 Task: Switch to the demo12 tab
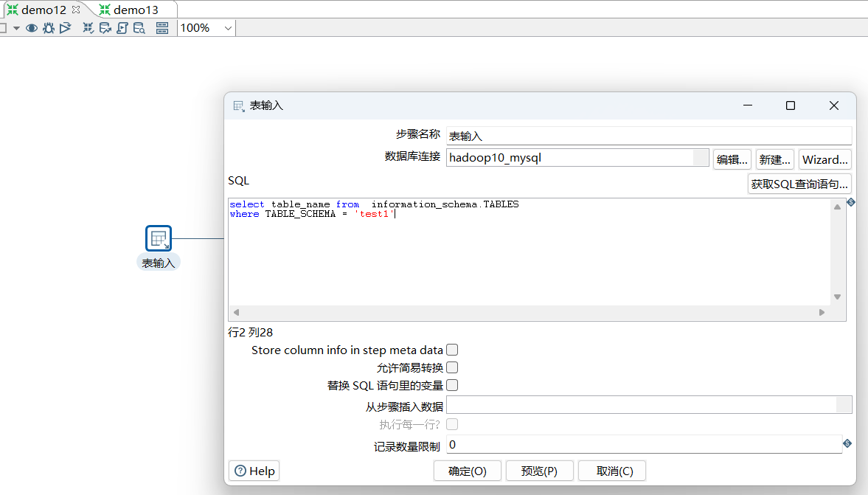click(44, 10)
